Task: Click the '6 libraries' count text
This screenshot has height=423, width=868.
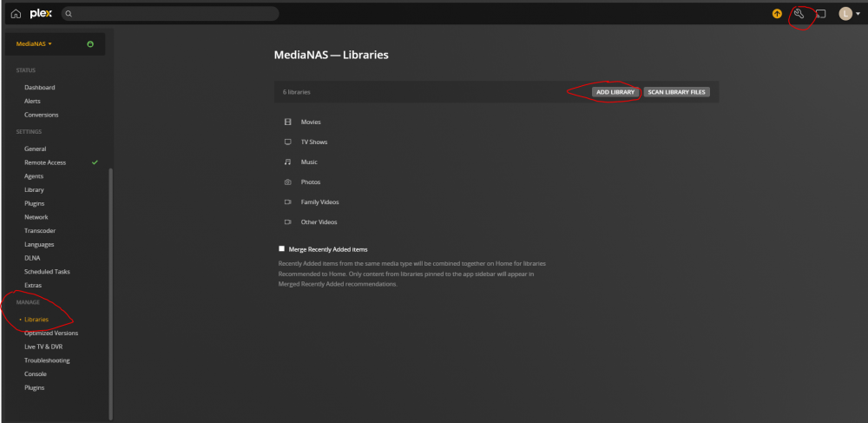Action: pyautogui.click(x=297, y=92)
